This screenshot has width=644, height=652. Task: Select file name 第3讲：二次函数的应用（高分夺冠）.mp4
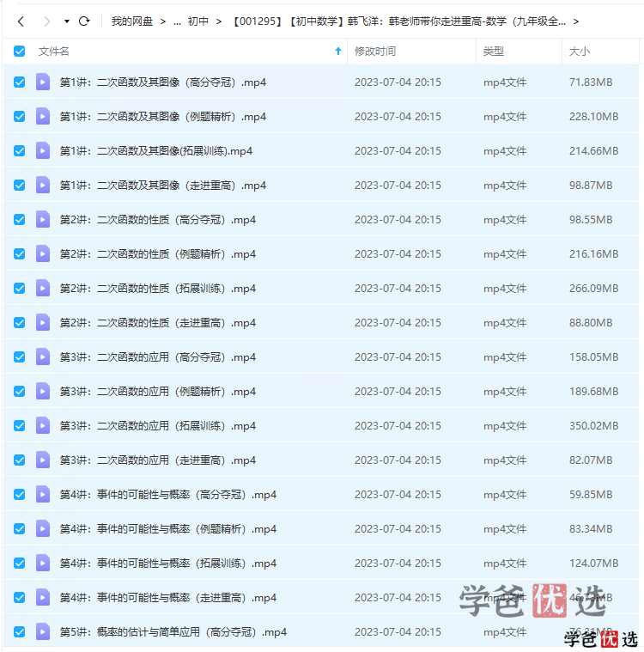click(x=158, y=357)
